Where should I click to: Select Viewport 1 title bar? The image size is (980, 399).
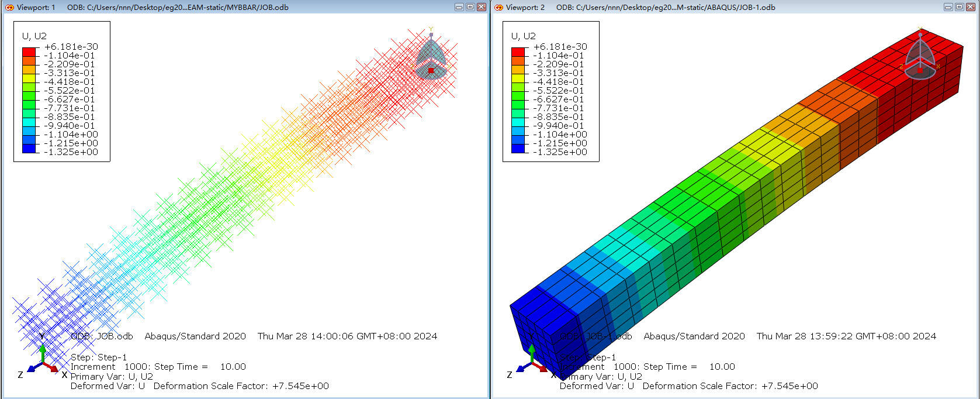244,7
